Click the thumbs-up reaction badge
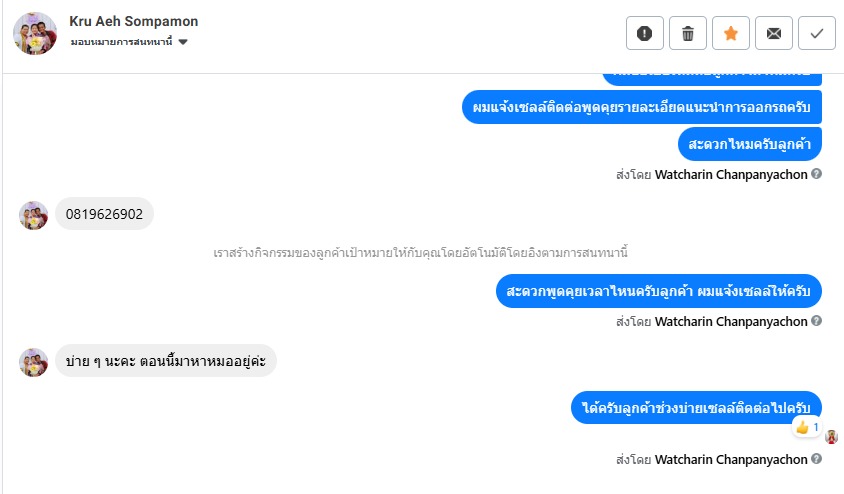 tap(806, 427)
